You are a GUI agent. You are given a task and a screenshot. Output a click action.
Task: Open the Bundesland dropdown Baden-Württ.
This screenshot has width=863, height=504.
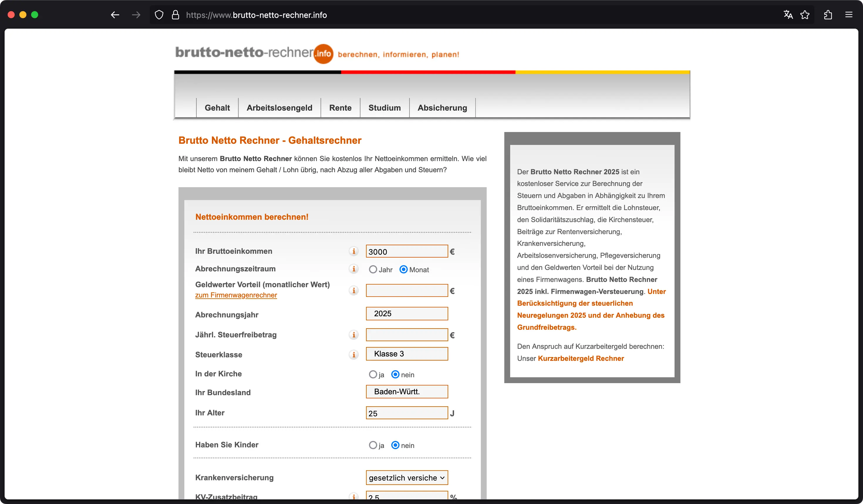click(407, 392)
